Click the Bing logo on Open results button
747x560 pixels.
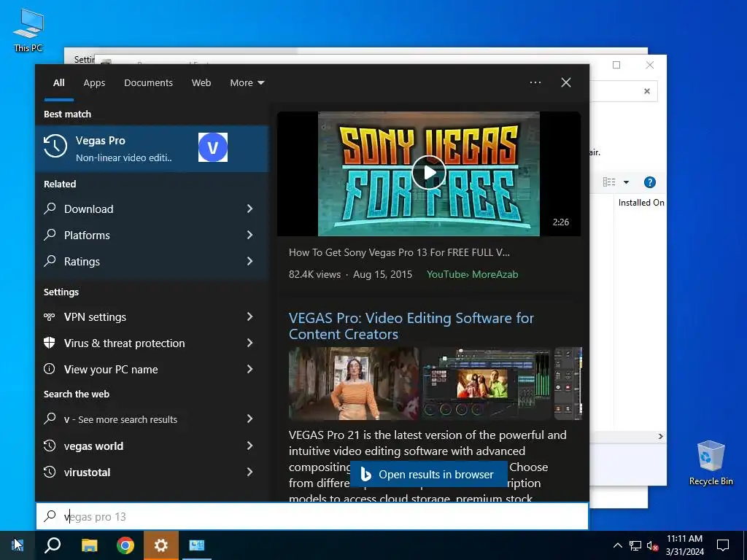[x=366, y=474]
